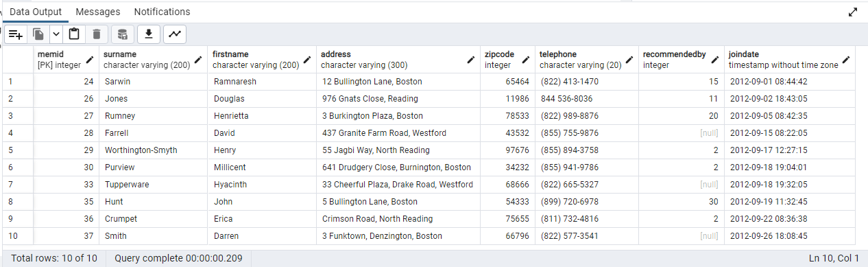Click the Save data changes icon

[x=122, y=34]
